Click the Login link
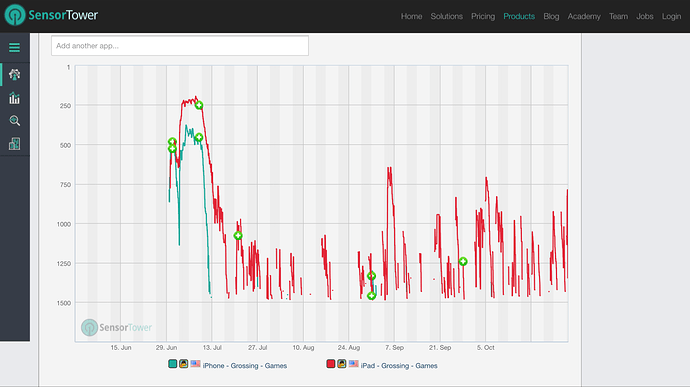This screenshot has width=690, height=387. pos(672,16)
